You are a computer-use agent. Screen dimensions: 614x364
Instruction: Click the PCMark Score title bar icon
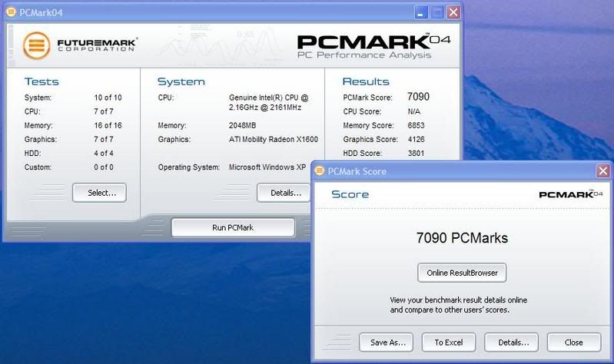pos(320,171)
